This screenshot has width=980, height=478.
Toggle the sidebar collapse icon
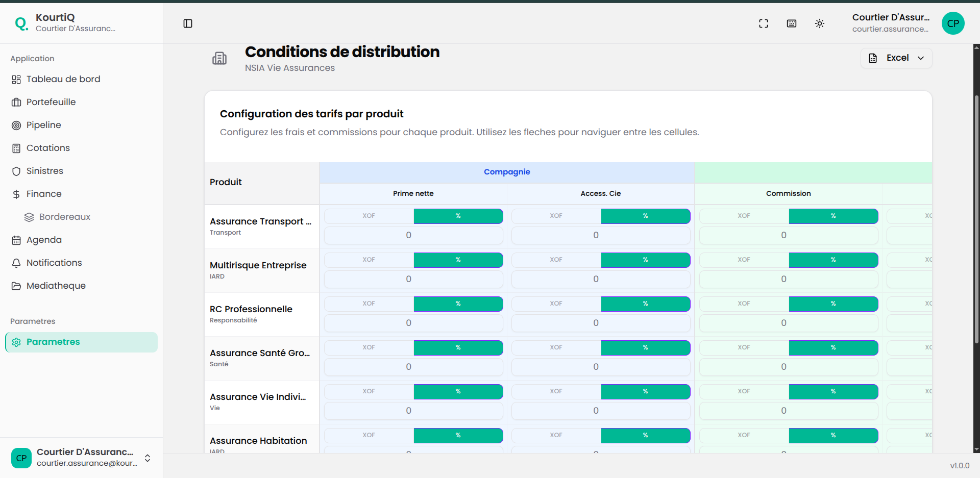(x=188, y=23)
